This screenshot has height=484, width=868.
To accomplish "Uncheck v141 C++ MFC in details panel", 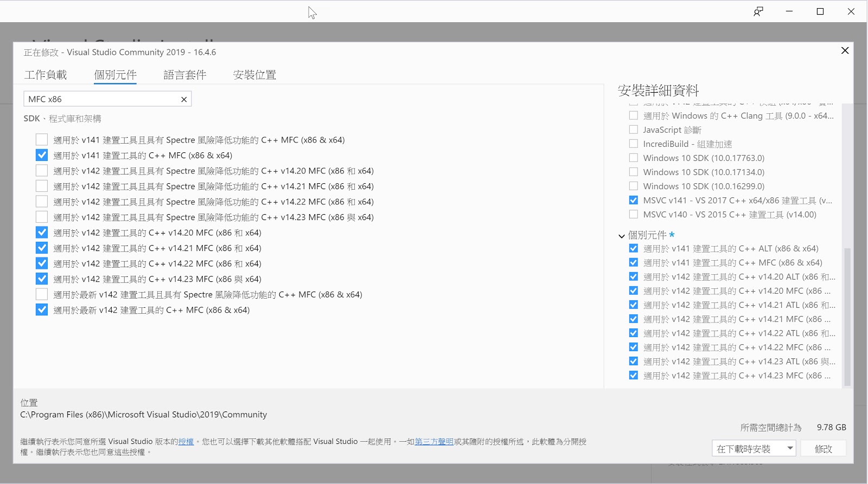I will pyautogui.click(x=633, y=262).
